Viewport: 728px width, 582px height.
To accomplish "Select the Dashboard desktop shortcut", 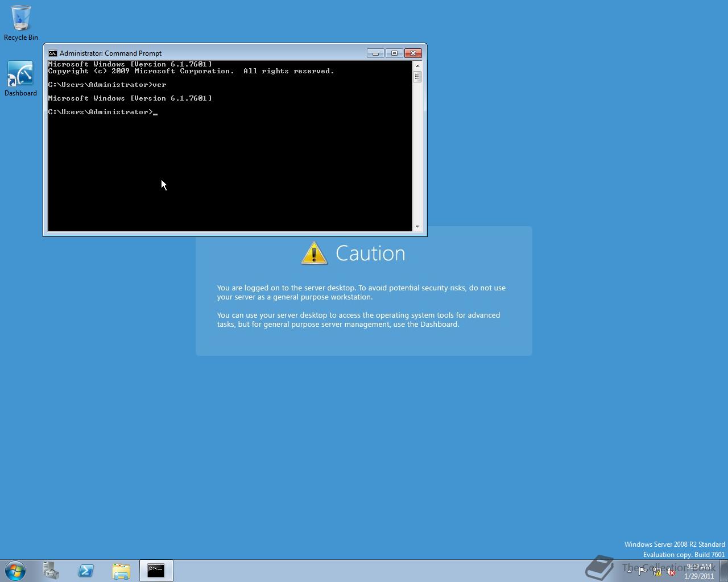I will click(20, 78).
